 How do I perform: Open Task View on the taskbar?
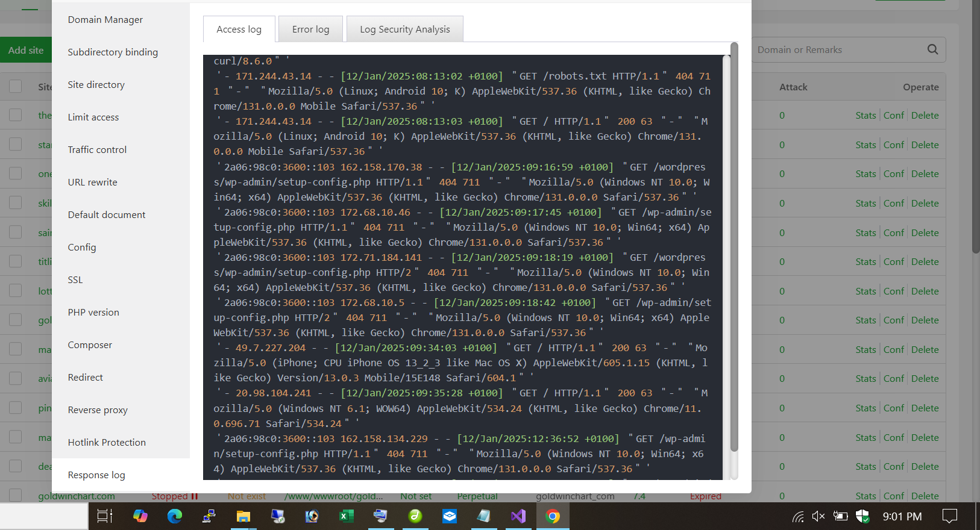105,516
